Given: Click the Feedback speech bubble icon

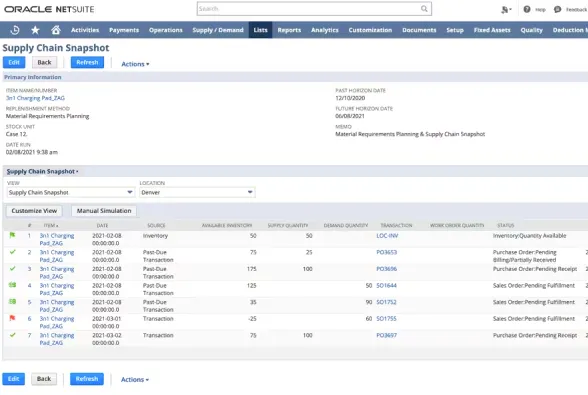Looking at the screenshot, I should tap(557, 9).
